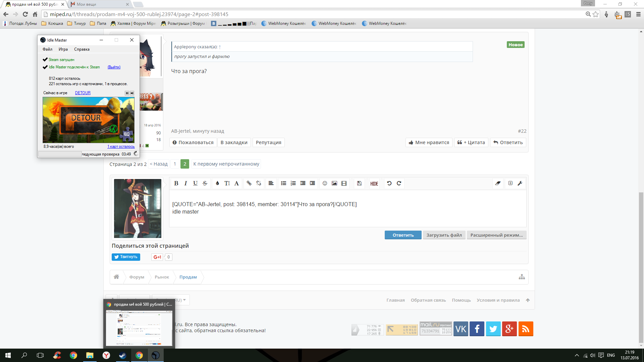Go to the previous page with Назад
The height and width of the screenshot is (362, 644).
(x=159, y=164)
